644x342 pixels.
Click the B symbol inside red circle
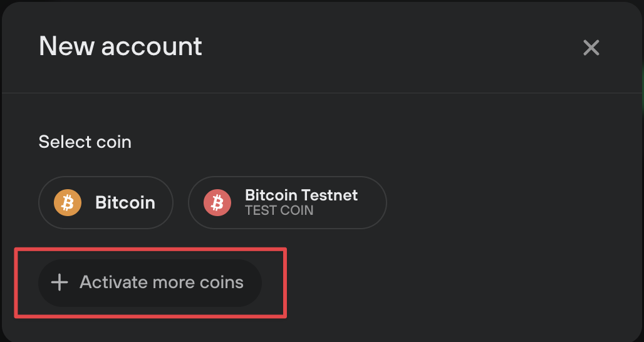coord(217,202)
